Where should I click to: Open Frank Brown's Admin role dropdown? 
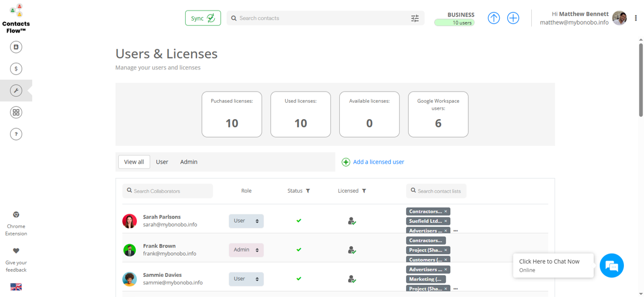pyautogui.click(x=246, y=250)
